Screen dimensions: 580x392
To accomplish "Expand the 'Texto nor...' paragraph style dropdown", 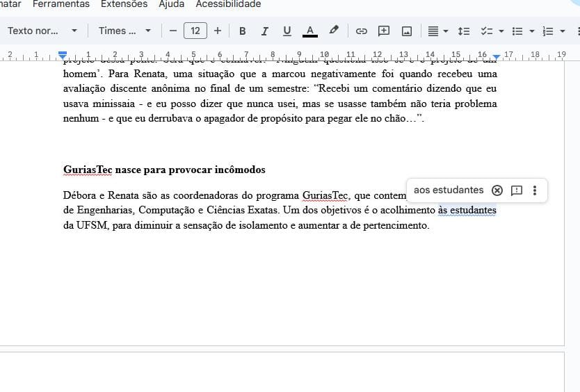I will (x=74, y=31).
